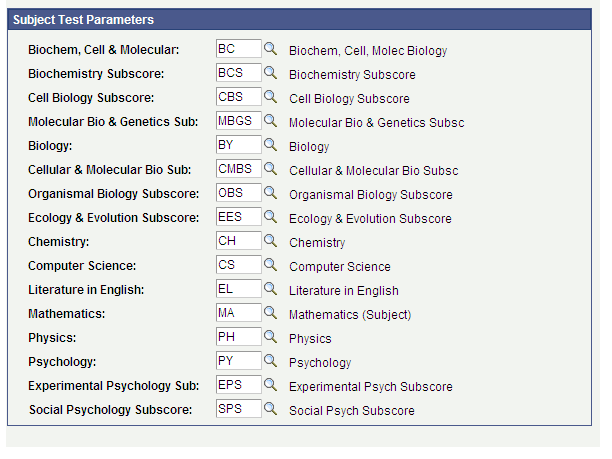612x459 pixels.
Task: Click the lookup icon beside Biochem, Cell & Molecular
Action: pyautogui.click(x=270, y=49)
